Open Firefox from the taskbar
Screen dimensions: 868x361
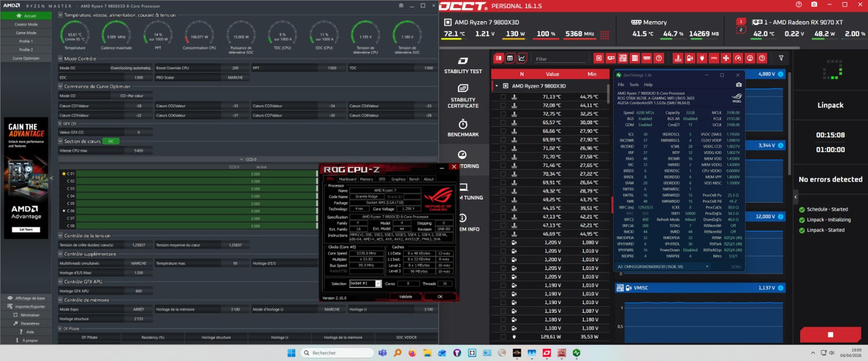(412, 353)
